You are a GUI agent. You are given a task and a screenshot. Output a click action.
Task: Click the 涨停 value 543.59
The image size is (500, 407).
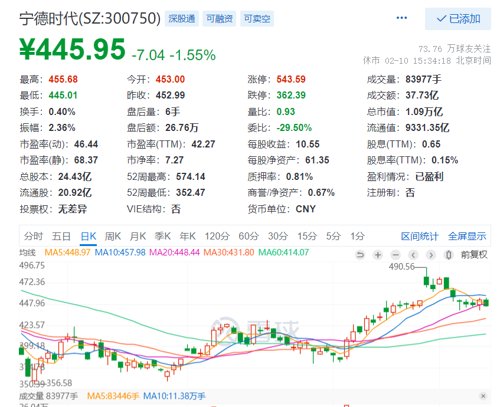(x=291, y=79)
